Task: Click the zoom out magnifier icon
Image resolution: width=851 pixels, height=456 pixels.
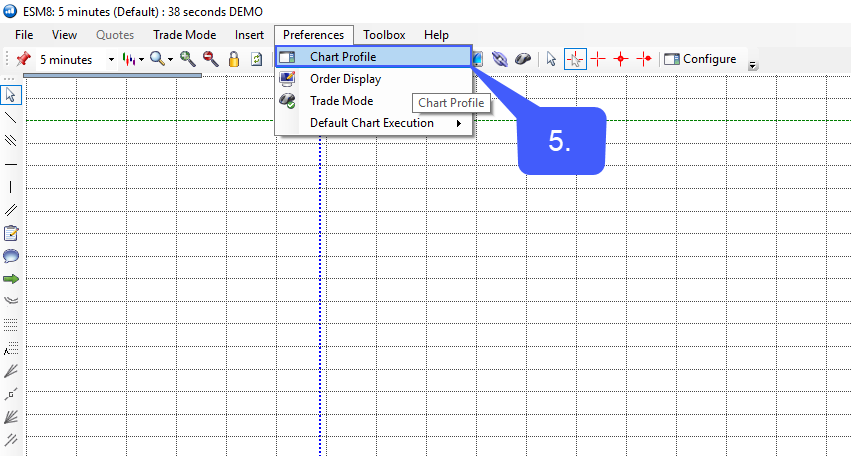Action: click(211, 59)
